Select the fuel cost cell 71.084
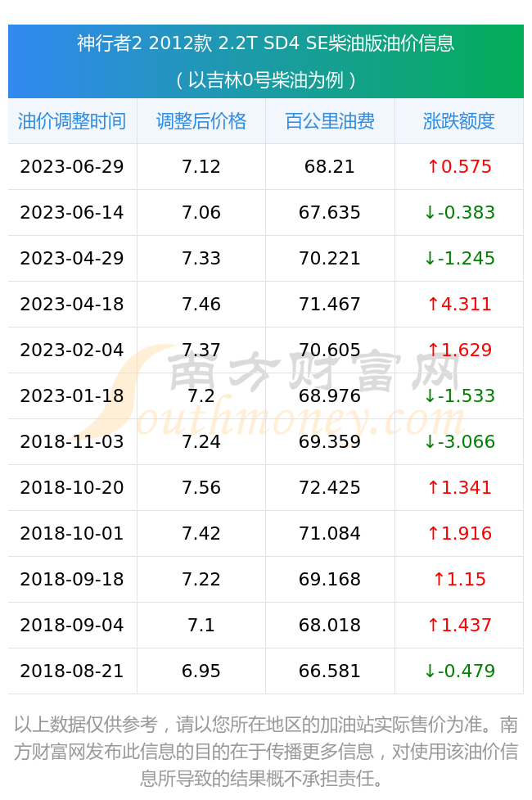The height and width of the screenshot is (800, 532). click(330, 534)
